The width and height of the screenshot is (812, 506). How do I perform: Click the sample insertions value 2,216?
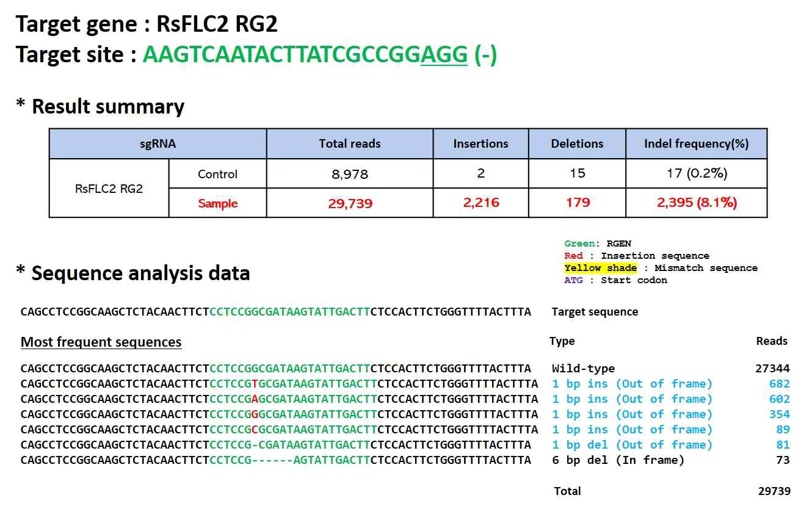[x=480, y=203]
